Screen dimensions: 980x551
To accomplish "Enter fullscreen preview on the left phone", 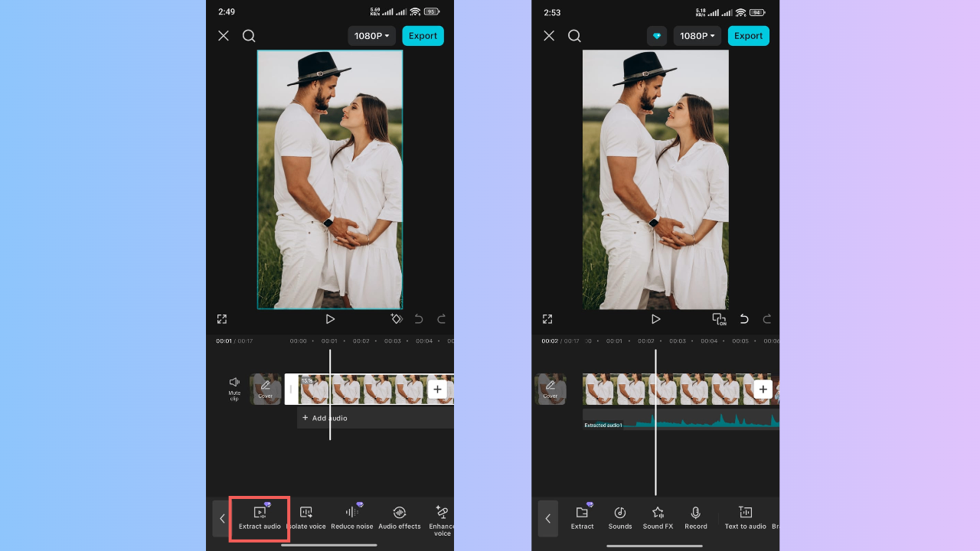I will 222,319.
